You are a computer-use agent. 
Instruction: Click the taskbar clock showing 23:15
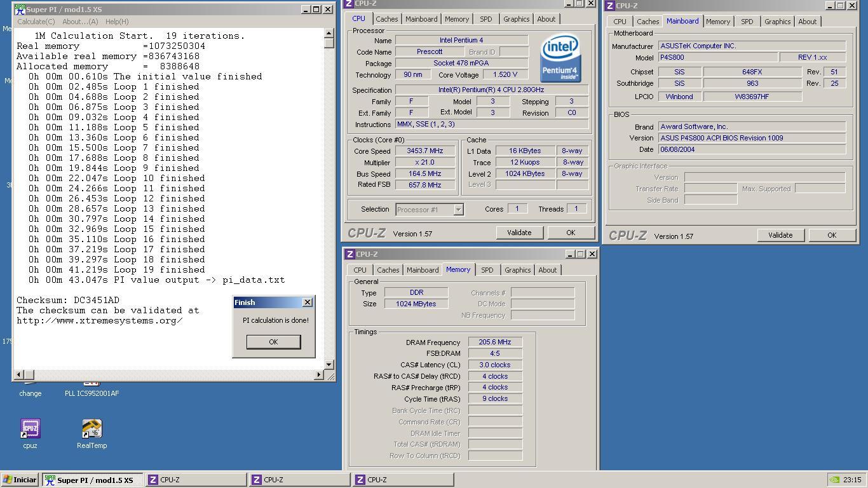click(x=852, y=480)
